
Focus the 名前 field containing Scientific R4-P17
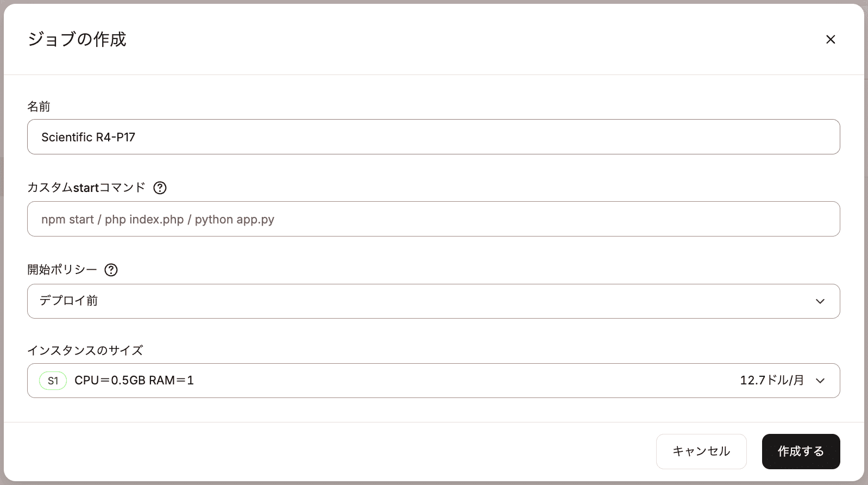433,137
